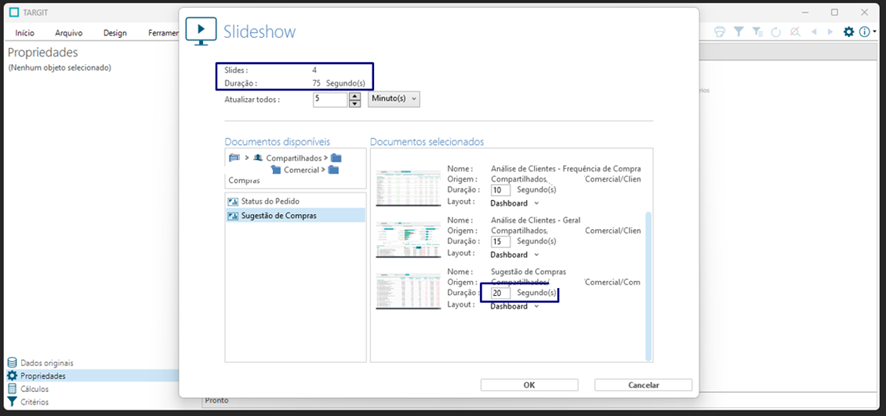The height and width of the screenshot is (416, 886).
Task: Click the filter funnel icon in toolbar
Action: (x=739, y=32)
